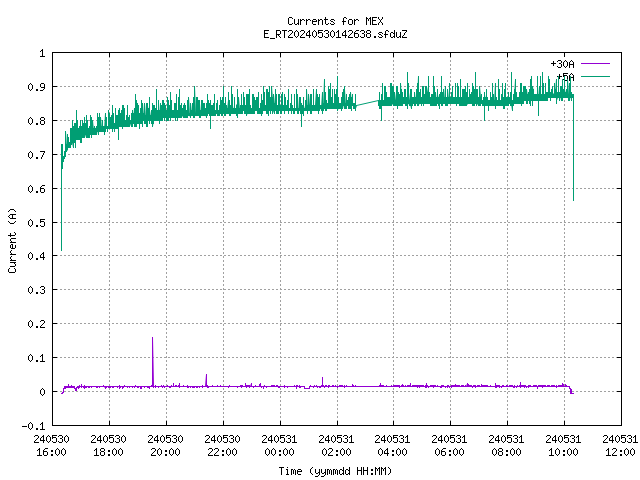Click the y-axis tick value 0.7
The image size is (640, 480).
(36, 155)
